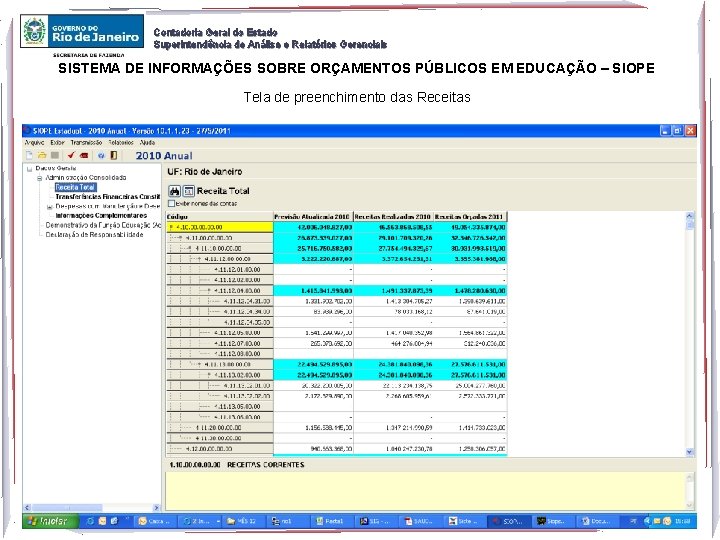Collapse the 1.11.00.00.00 row expander
Image resolution: width=720 pixels, height=540 pixels.
click(180, 238)
